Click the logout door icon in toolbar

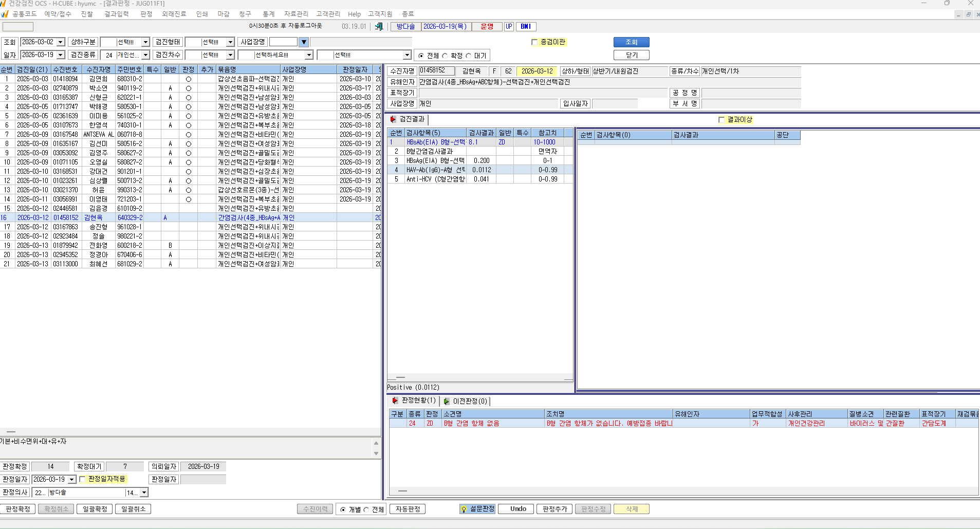click(379, 26)
